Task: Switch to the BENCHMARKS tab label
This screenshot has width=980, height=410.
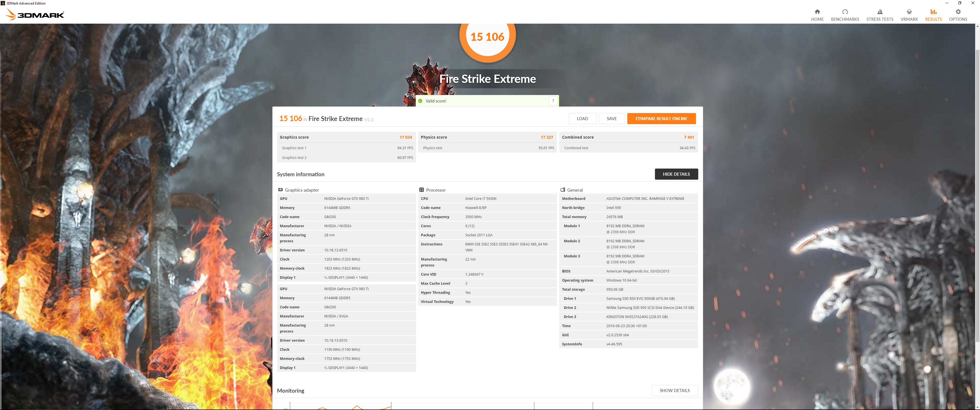Action: (845, 19)
